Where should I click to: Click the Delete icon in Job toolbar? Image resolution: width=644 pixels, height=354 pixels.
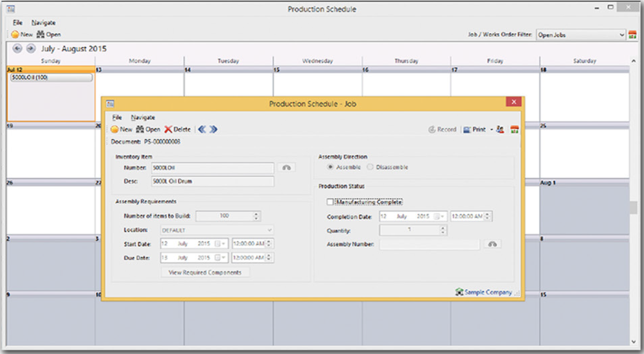168,130
